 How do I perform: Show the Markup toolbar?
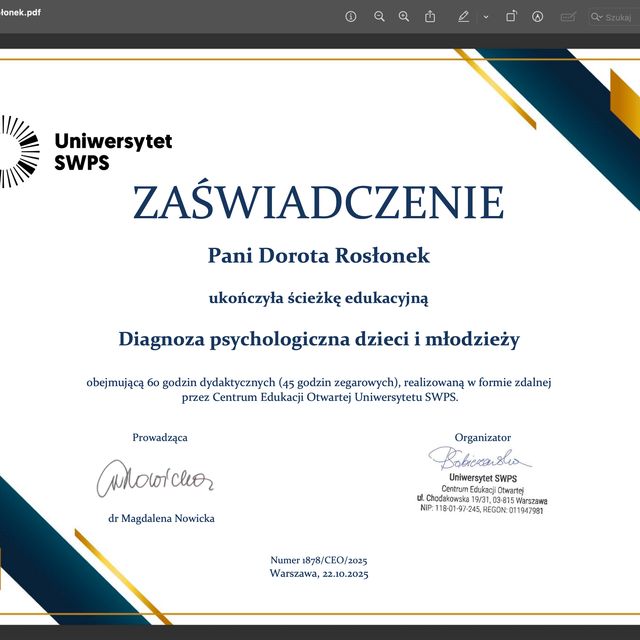click(x=538, y=17)
